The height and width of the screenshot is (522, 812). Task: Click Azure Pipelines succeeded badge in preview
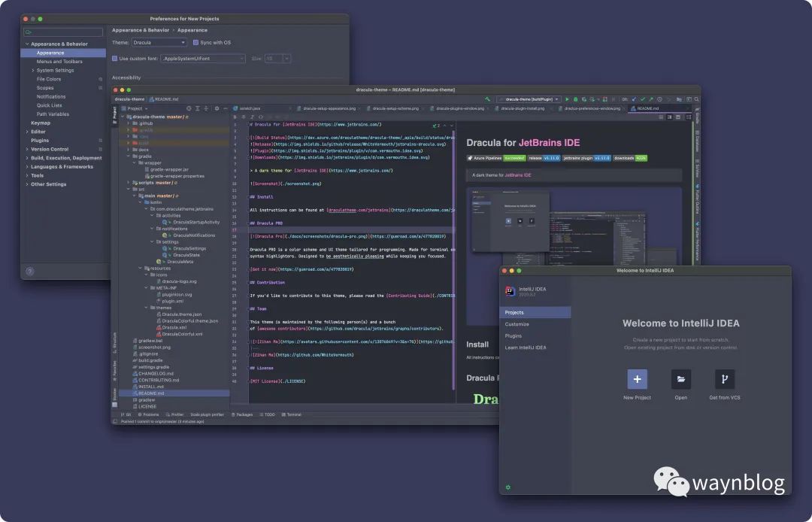point(496,158)
